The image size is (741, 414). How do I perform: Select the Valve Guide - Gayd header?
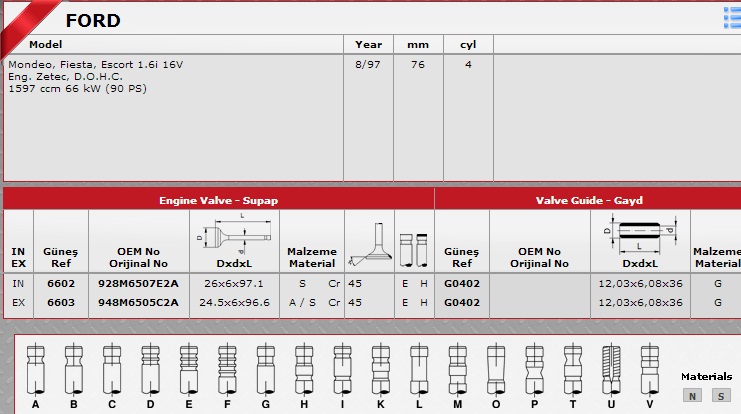click(x=589, y=200)
